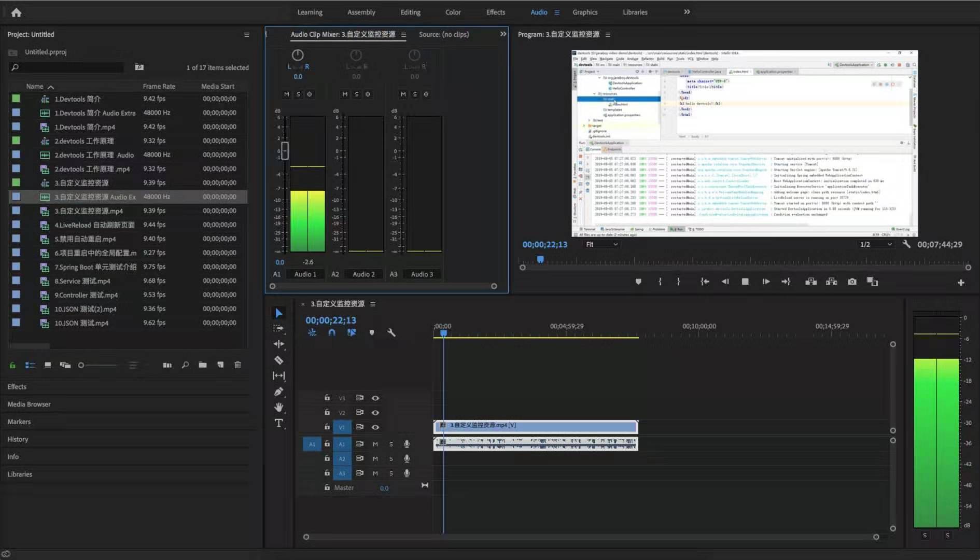Solo Audio 1 in the clip mixer
This screenshot has height=560, width=980.
[298, 94]
